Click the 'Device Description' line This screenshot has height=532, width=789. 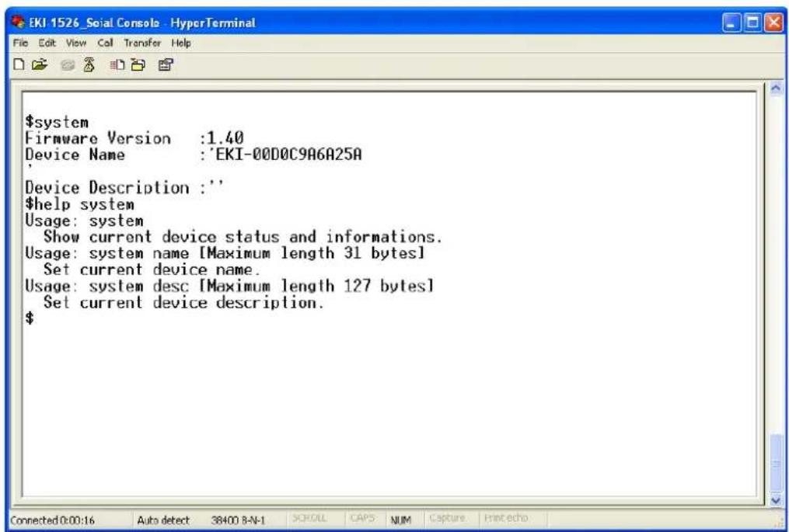[124, 187]
